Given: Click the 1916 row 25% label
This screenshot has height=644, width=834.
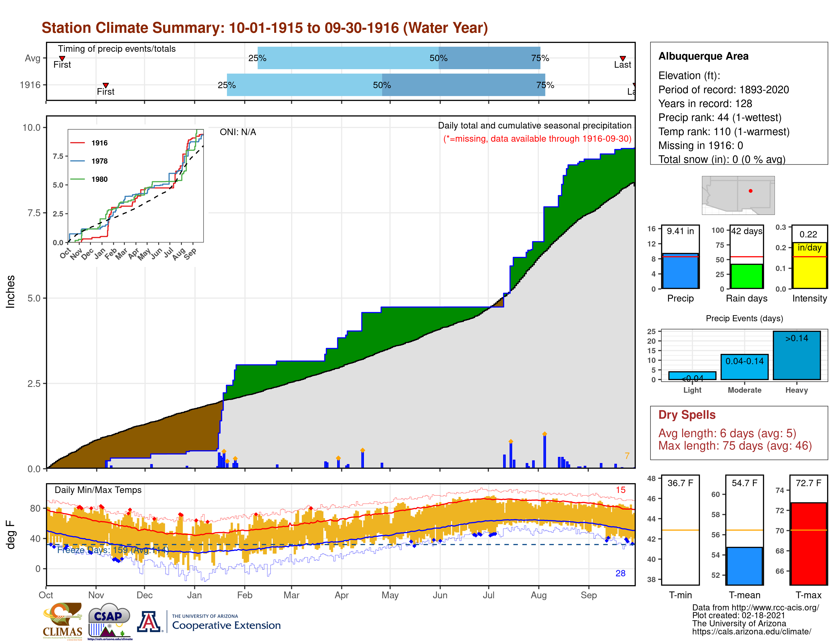Looking at the screenshot, I should [227, 85].
